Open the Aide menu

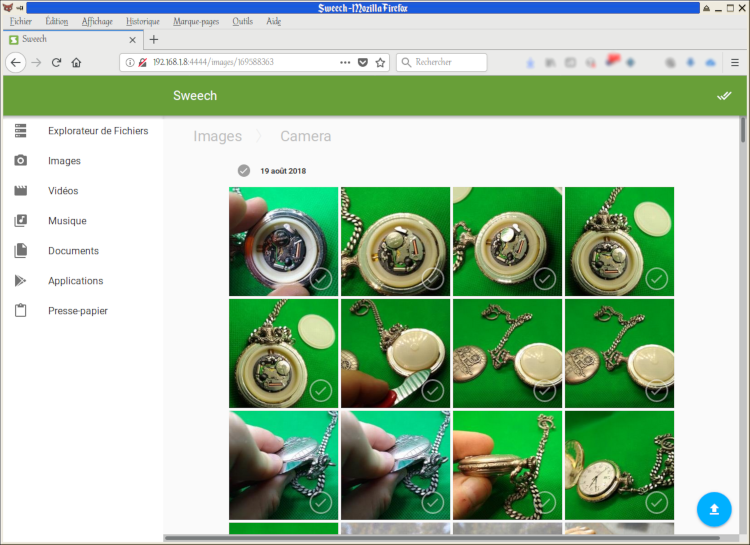[274, 21]
